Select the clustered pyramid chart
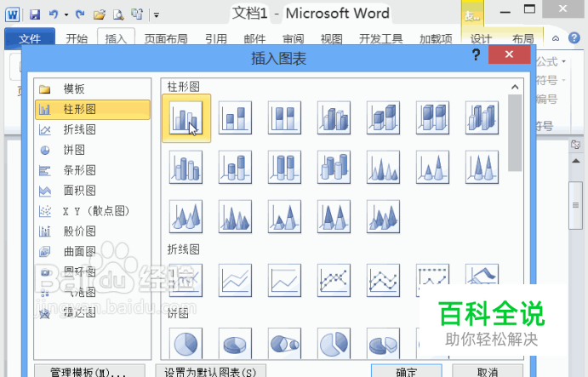 click(235, 216)
